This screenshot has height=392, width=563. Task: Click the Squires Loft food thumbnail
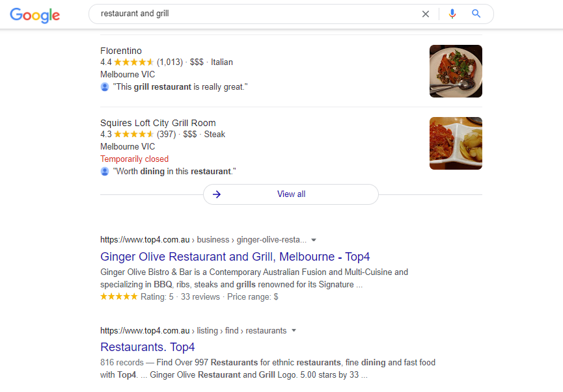pos(456,143)
